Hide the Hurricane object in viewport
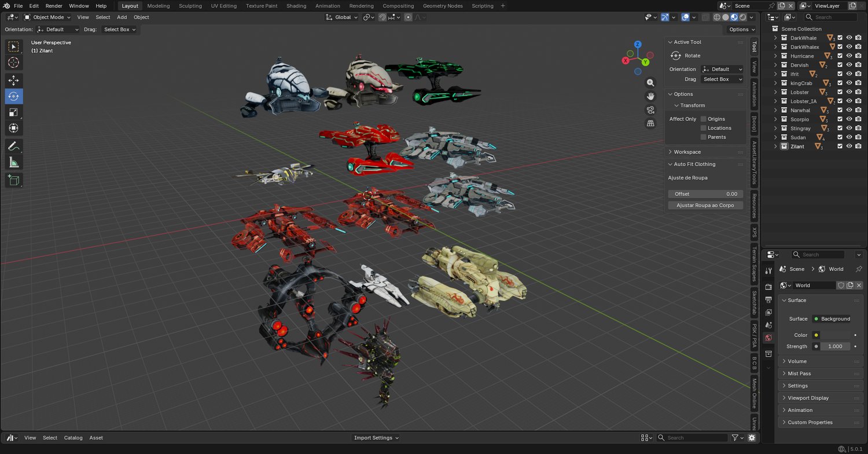868x454 pixels. coord(849,56)
